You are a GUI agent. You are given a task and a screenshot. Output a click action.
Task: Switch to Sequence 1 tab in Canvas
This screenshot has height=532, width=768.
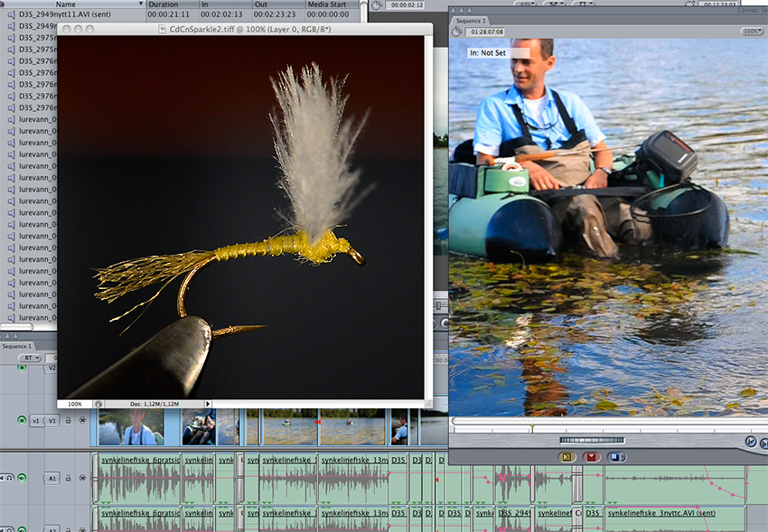471,21
